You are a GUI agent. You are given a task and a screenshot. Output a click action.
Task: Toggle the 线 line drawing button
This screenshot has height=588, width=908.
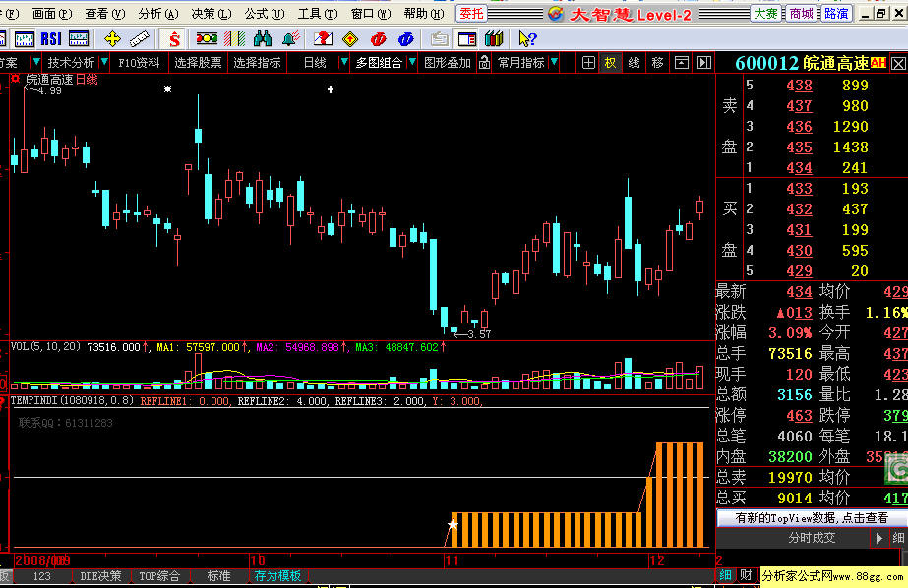(635, 63)
